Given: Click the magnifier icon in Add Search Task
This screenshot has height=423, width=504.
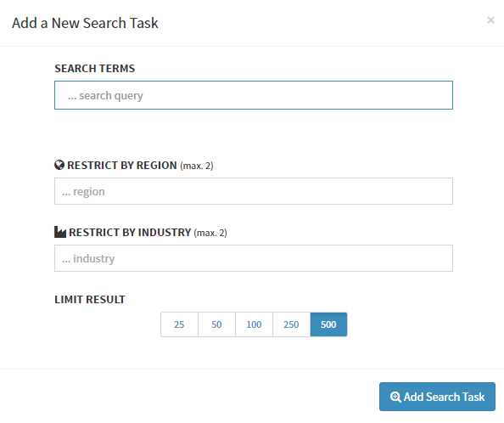Looking at the screenshot, I should (x=395, y=397).
